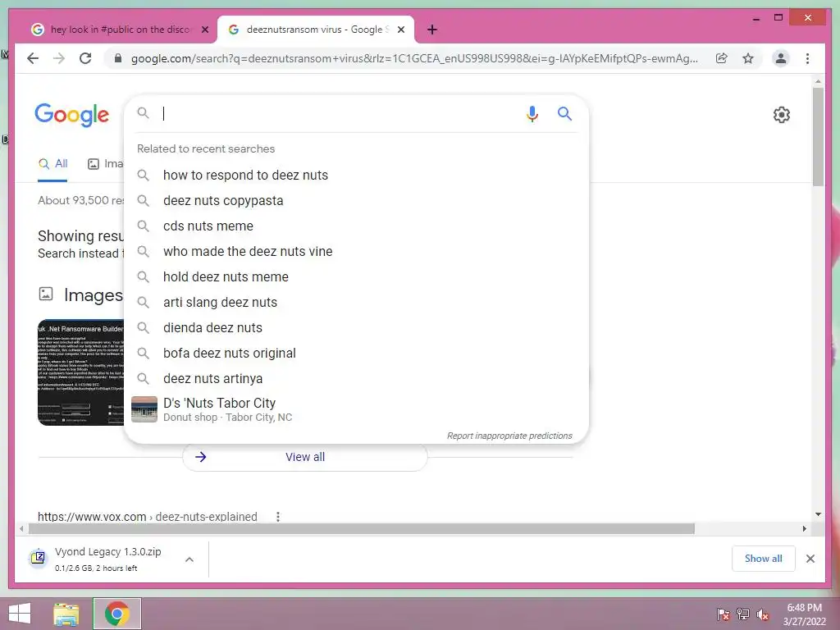Reload the current page

coord(85,58)
